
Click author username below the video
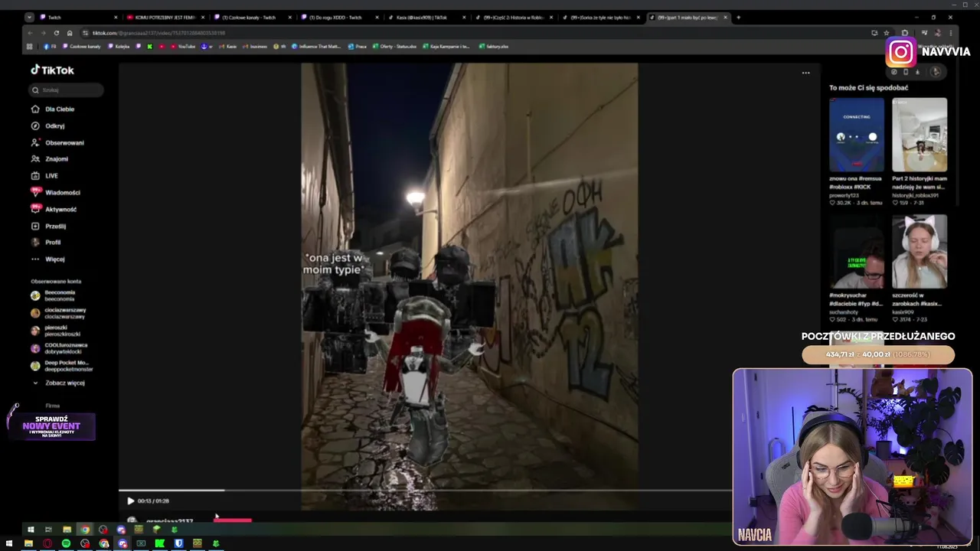169,521
